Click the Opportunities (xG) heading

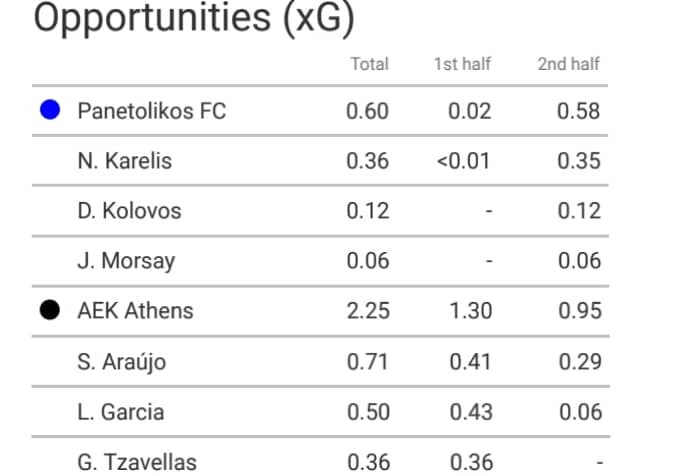(x=194, y=18)
